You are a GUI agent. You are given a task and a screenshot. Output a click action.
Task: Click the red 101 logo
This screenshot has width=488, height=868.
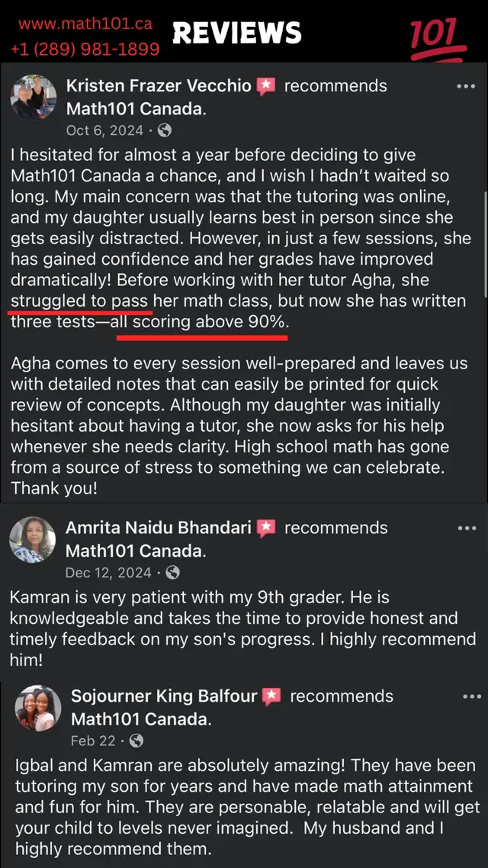tap(437, 39)
